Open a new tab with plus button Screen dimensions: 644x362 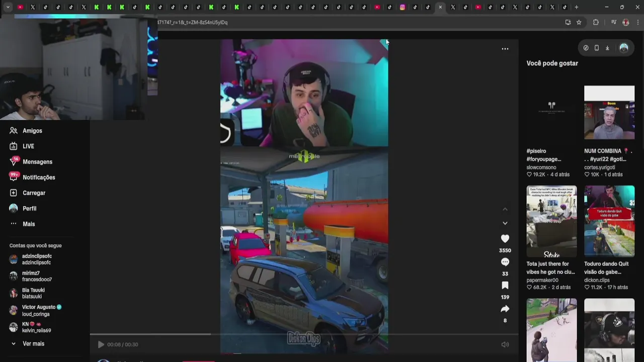(577, 7)
